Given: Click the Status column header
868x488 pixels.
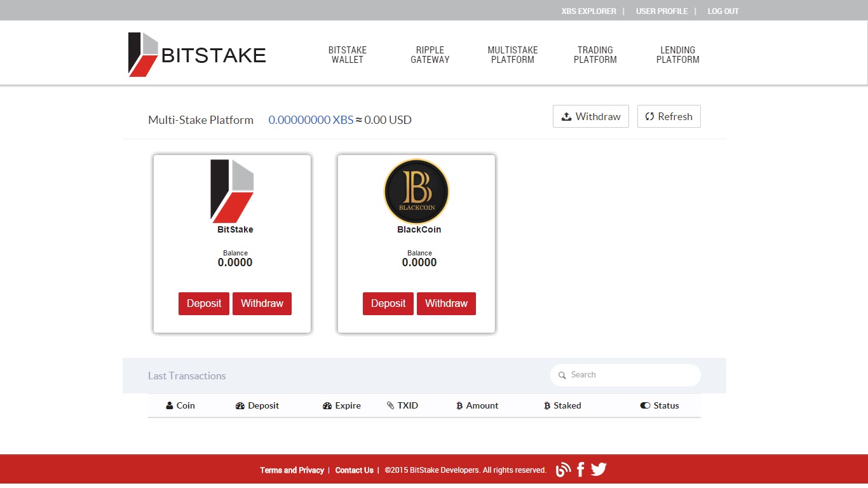Looking at the screenshot, I should (x=660, y=405).
